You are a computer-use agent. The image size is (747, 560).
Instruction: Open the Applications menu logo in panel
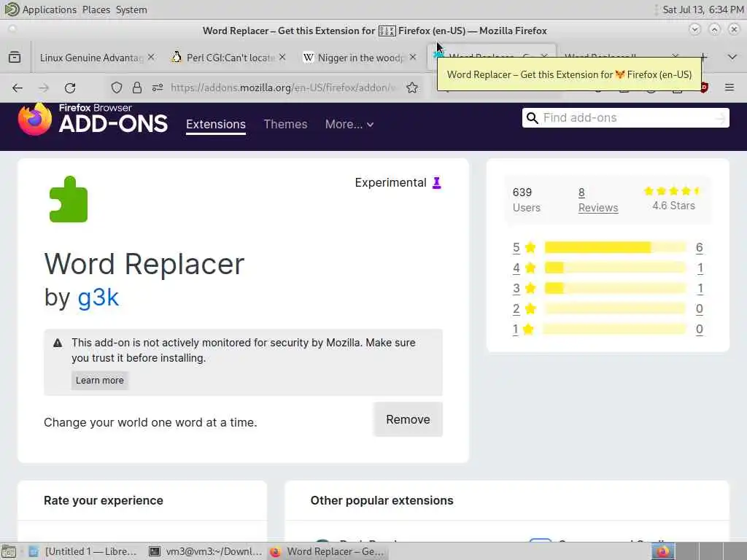click(12, 9)
